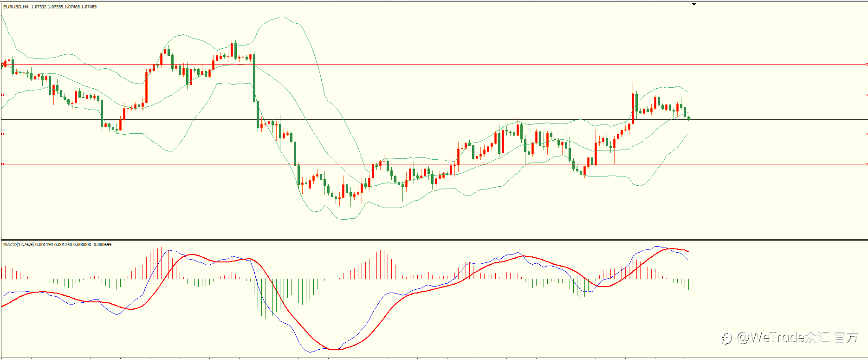Click the upper Bollinger band's highest peak
This screenshot has width=868, height=359.
tap(282, 17)
